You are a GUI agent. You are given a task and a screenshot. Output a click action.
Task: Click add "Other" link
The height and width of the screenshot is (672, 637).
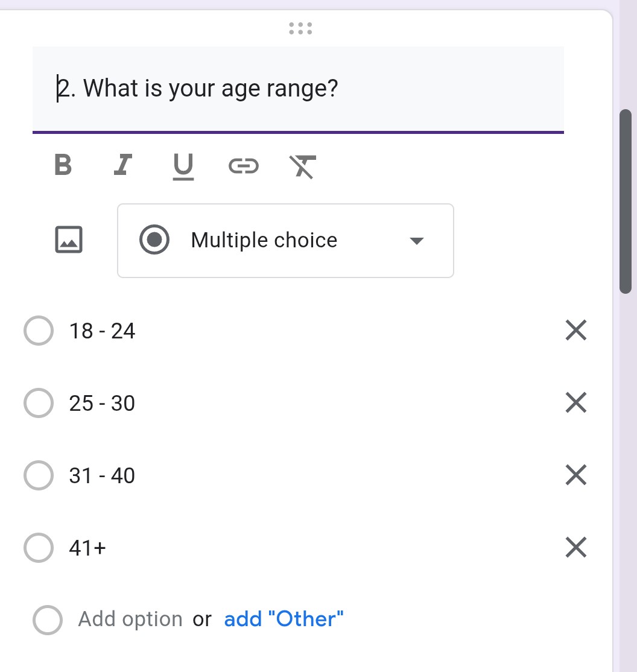pos(284,619)
